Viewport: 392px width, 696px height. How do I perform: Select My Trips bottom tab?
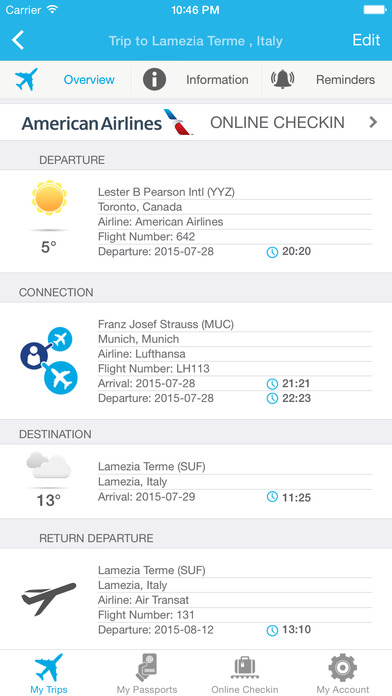coord(49,673)
